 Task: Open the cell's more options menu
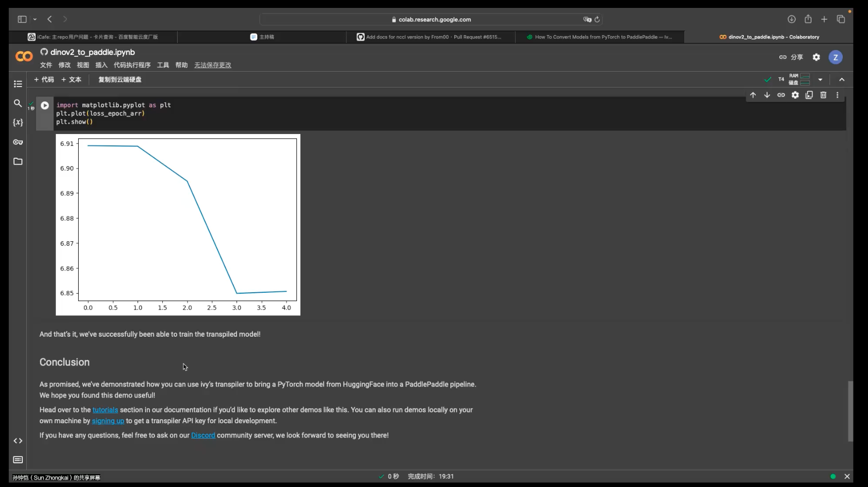(x=837, y=95)
